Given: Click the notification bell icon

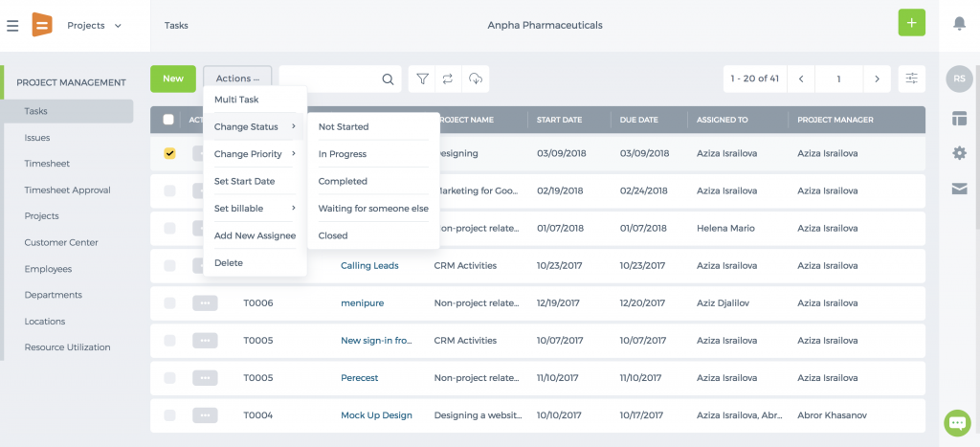Looking at the screenshot, I should (959, 24).
